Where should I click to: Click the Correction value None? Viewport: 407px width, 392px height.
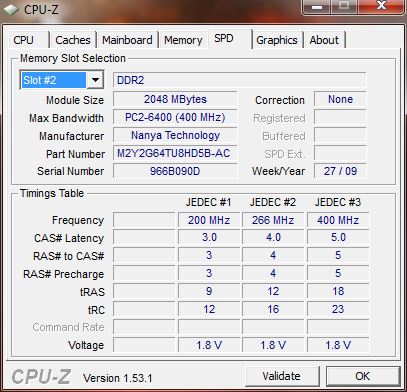tap(340, 99)
